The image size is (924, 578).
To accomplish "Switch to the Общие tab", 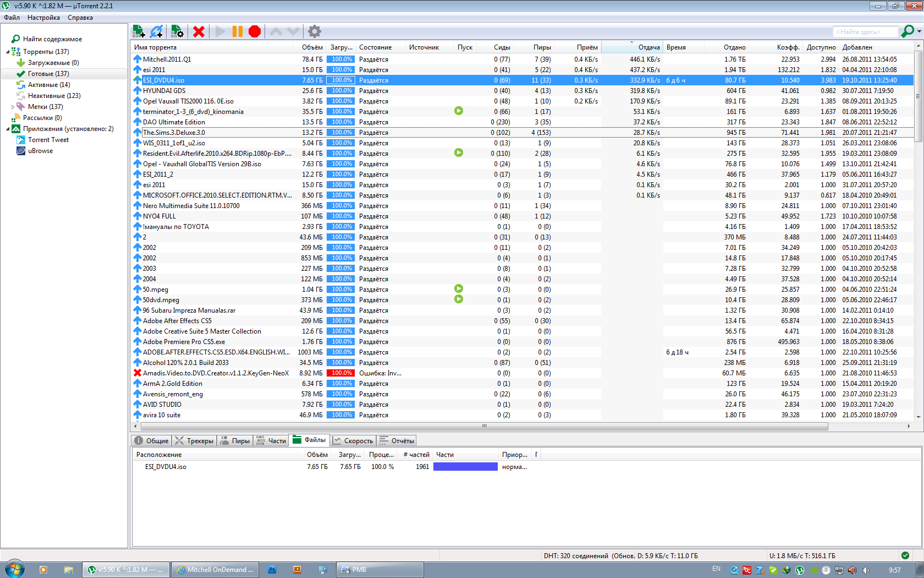I will pos(151,441).
